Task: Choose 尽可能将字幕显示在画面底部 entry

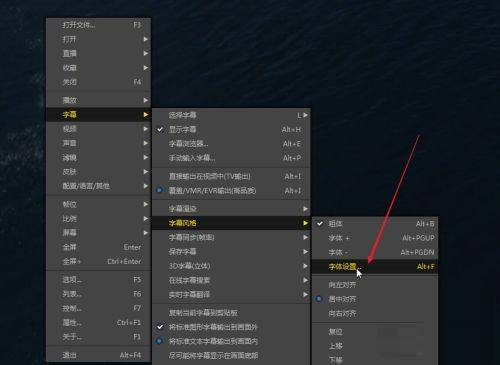Action: (x=231, y=356)
